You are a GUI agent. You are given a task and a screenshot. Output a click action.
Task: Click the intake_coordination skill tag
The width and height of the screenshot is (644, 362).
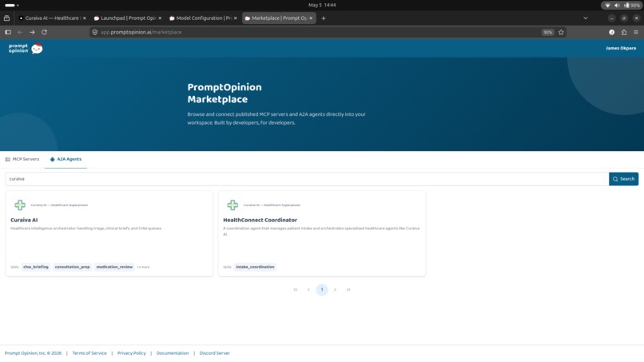(255, 267)
